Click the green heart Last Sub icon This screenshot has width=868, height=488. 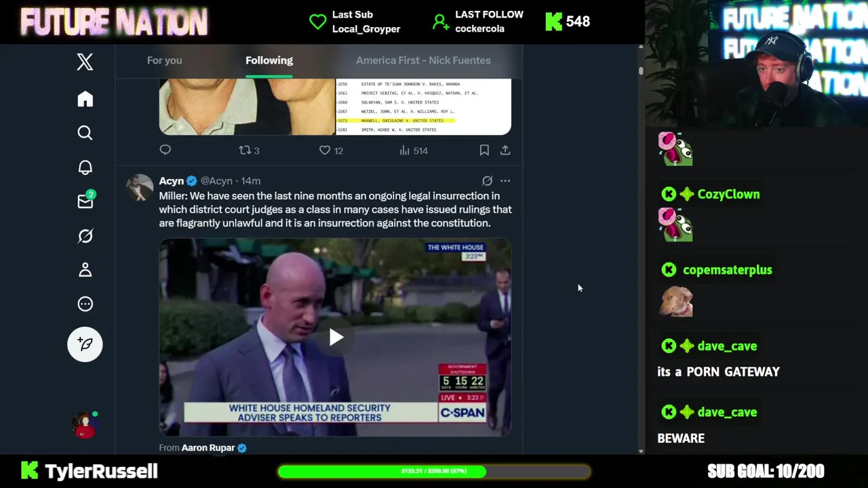click(317, 22)
